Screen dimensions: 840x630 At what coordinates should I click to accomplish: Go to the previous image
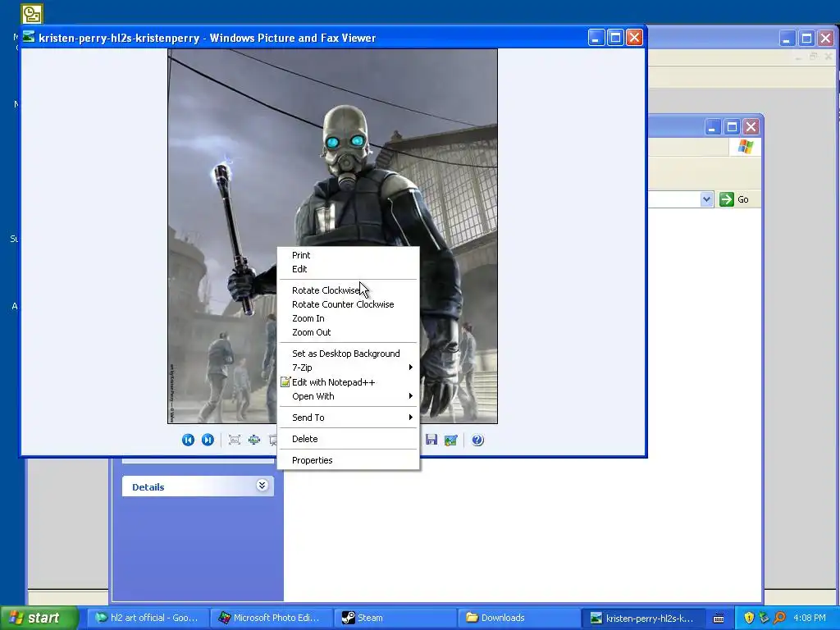(188, 440)
